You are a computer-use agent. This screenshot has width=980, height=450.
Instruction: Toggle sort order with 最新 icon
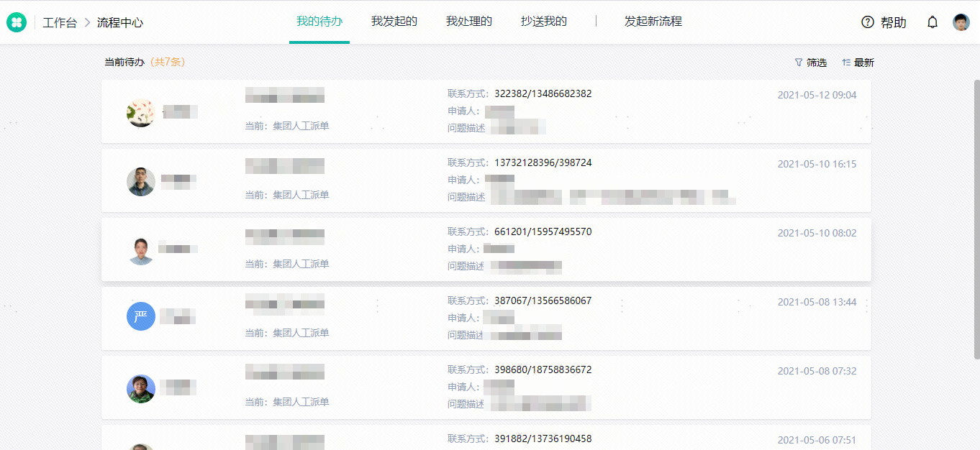click(x=846, y=63)
